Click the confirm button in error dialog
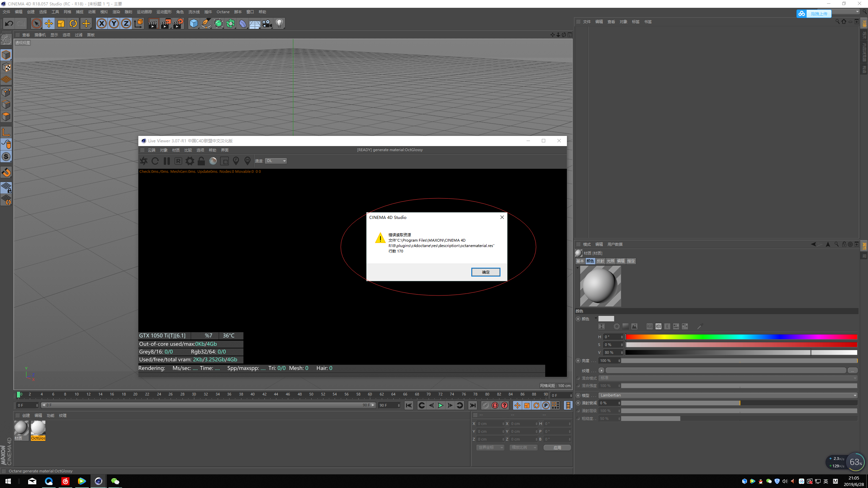 tap(486, 272)
